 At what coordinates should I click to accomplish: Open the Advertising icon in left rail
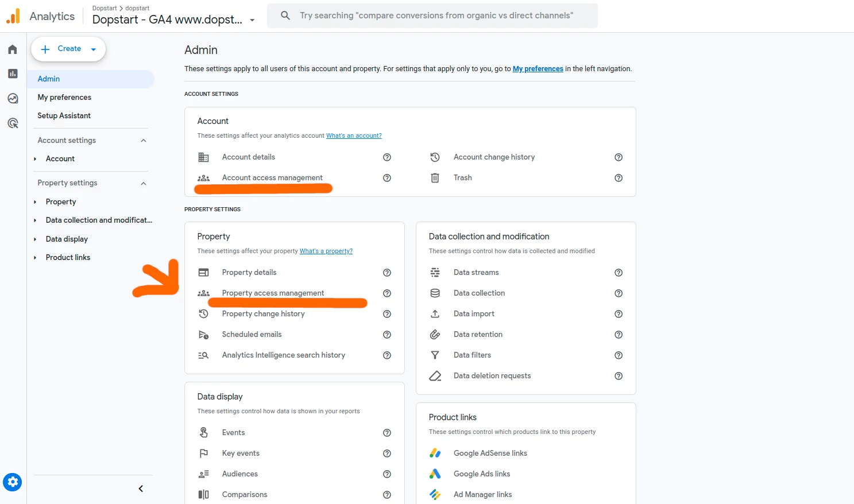pos(13,123)
